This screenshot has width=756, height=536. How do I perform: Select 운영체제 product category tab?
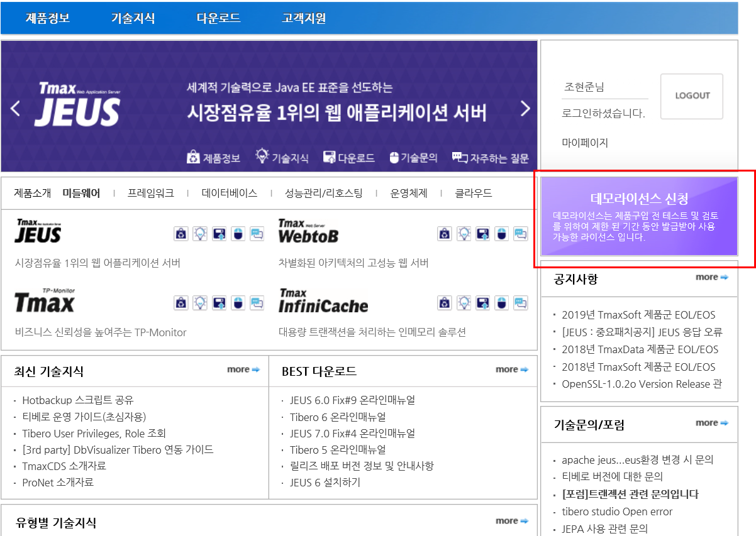[x=409, y=193]
